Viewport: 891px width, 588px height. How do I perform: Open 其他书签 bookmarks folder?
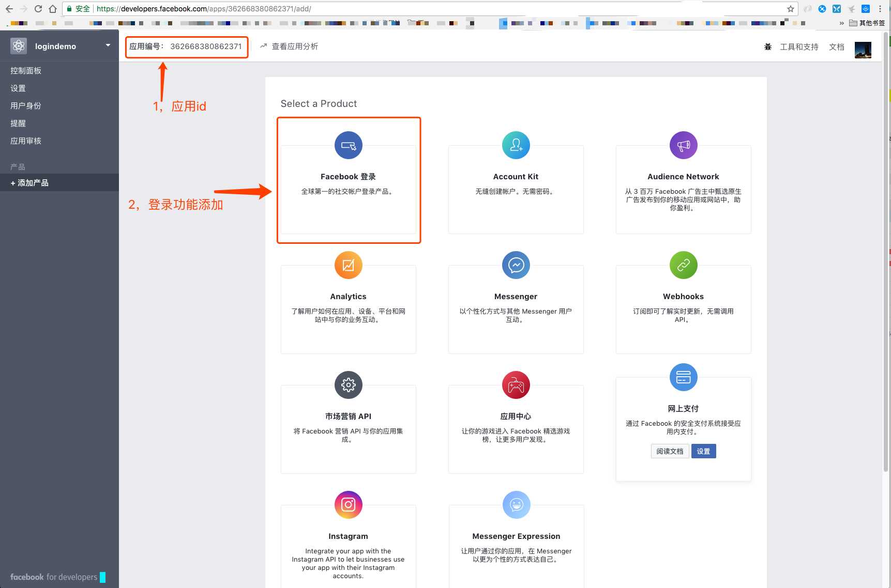pos(867,23)
